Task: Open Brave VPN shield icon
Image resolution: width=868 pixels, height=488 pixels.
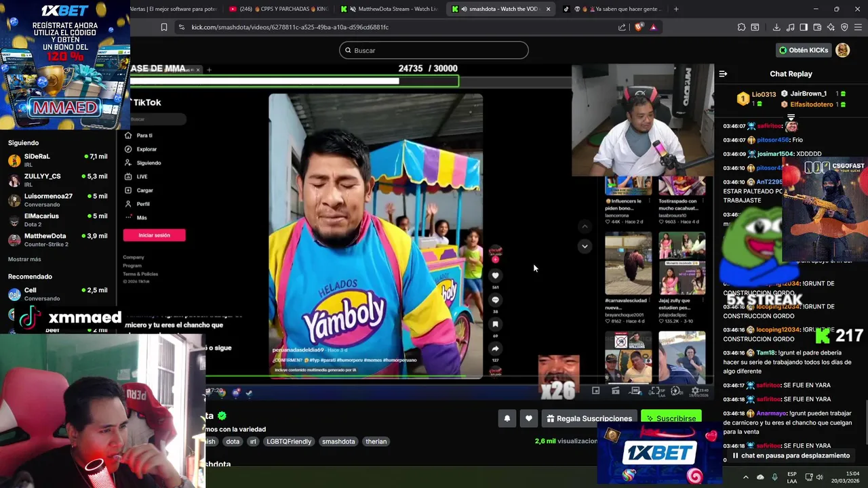Action: 844,27
